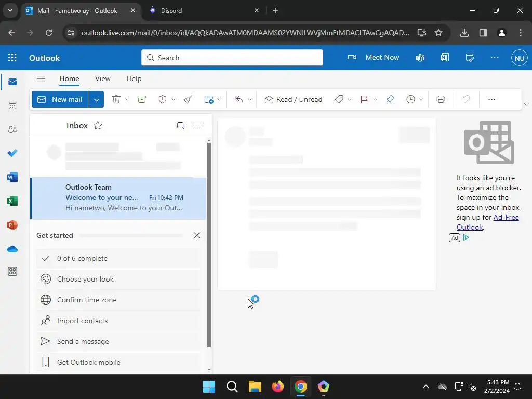
Task: Launch Word from the sidebar
Action: point(12,177)
